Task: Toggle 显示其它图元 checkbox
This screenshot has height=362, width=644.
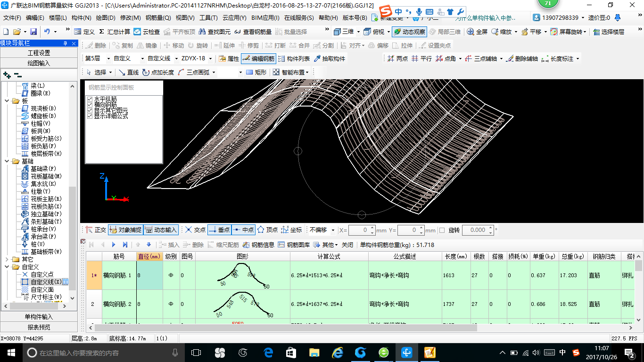Action: click(90, 110)
